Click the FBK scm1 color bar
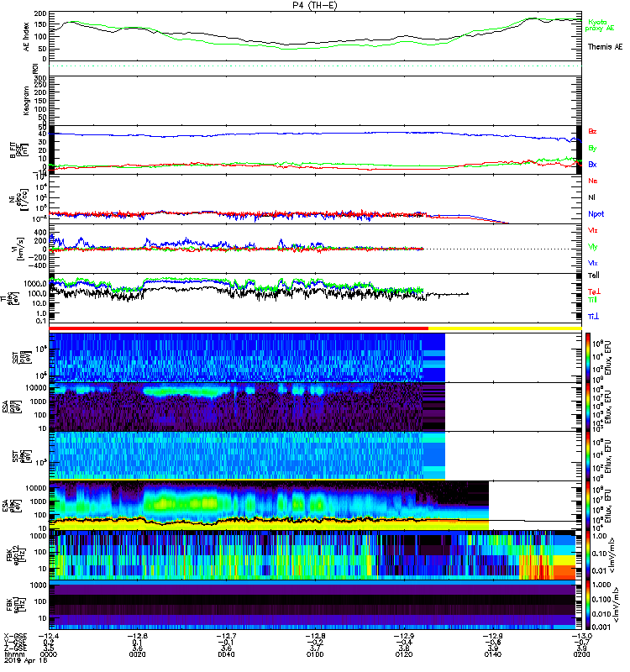The image size is (630, 672). 588,605
